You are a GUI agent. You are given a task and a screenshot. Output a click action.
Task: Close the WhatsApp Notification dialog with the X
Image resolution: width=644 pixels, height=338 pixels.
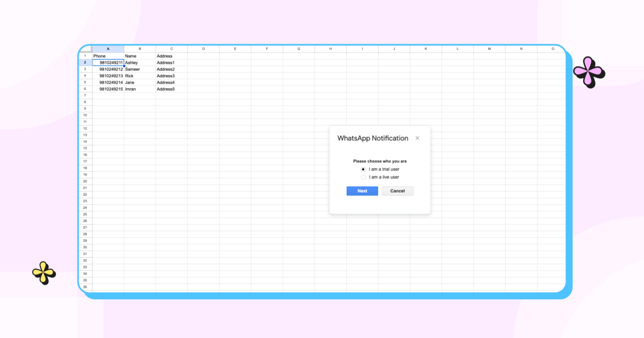[x=417, y=138]
